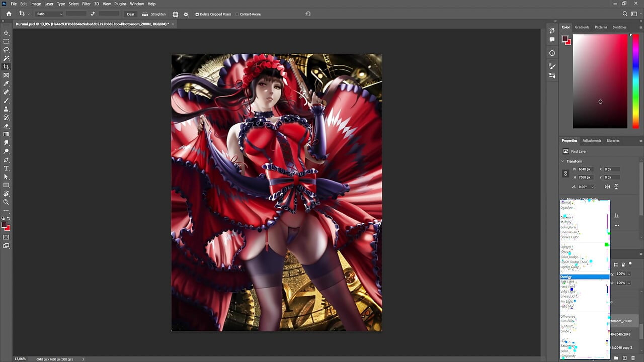Click the Straighten tool in options bar
This screenshot has width=644, height=362.
154,14
